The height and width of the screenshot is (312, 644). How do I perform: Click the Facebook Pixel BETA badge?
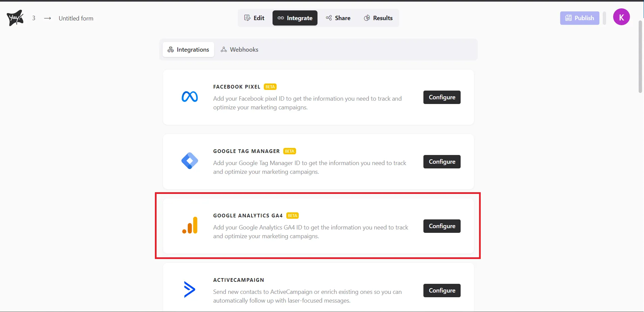point(270,87)
